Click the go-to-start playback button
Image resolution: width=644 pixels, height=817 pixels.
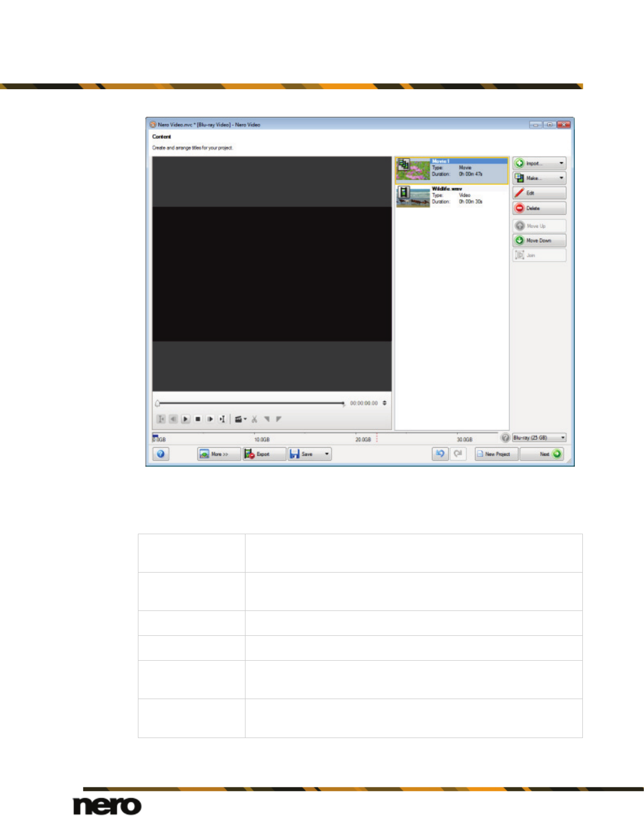pos(161,419)
